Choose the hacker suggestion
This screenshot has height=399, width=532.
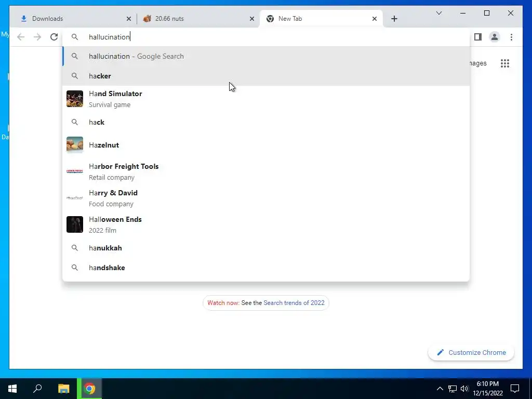click(x=266, y=76)
